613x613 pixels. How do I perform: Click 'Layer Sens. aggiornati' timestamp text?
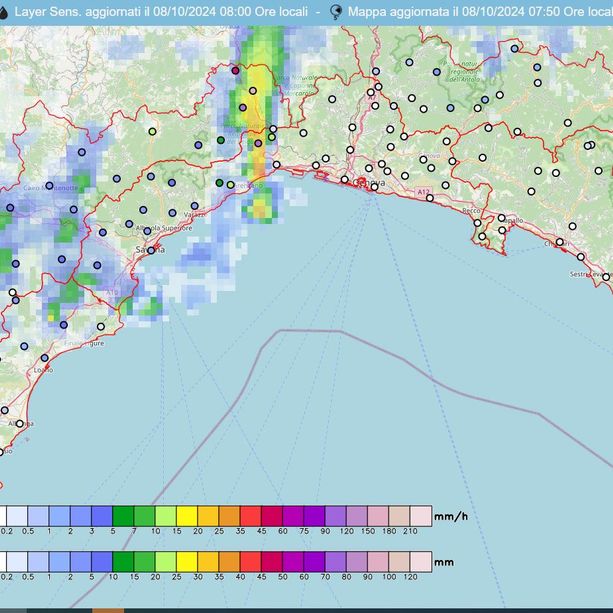[x=161, y=12]
